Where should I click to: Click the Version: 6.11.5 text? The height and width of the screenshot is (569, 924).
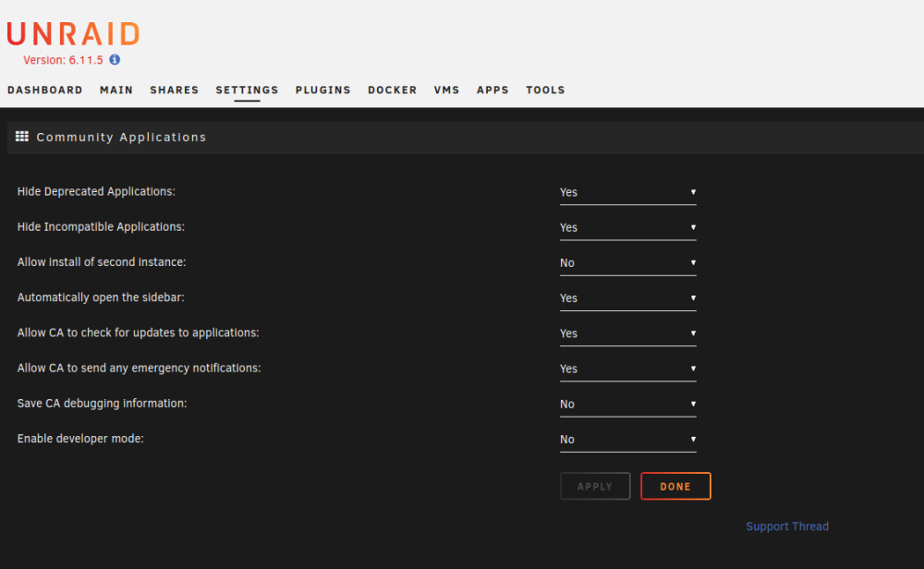[63, 59]
